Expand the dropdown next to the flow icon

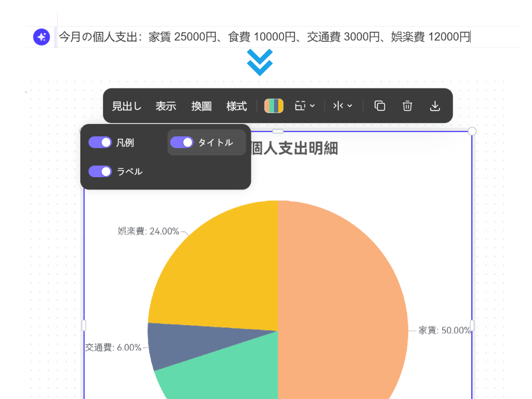[x=351, y=105]
